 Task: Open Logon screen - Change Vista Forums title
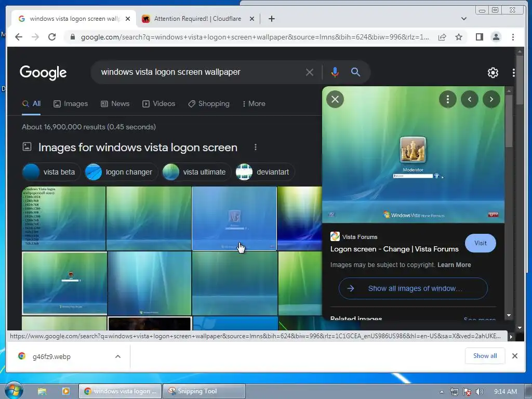point(394,249)
